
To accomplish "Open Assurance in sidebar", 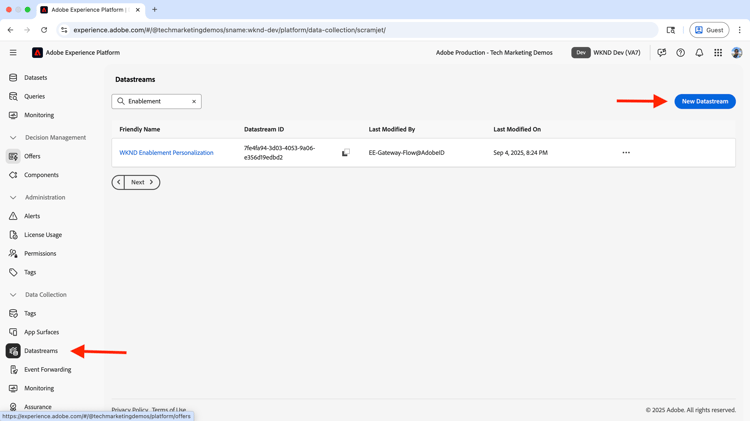I will pos(38,407).
